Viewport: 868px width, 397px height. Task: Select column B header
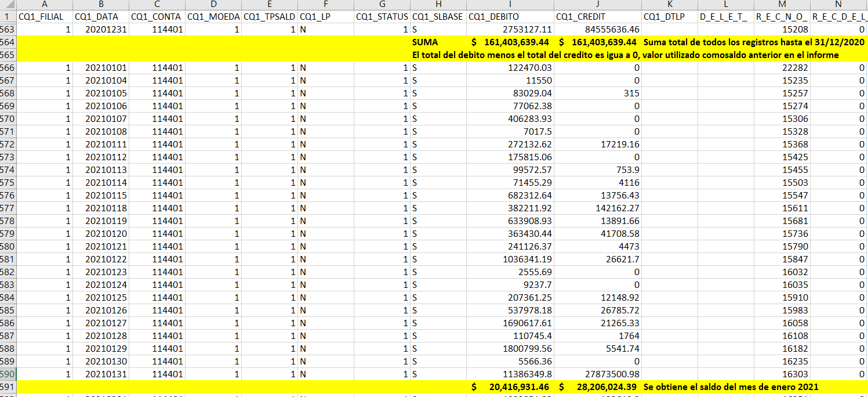101,5
